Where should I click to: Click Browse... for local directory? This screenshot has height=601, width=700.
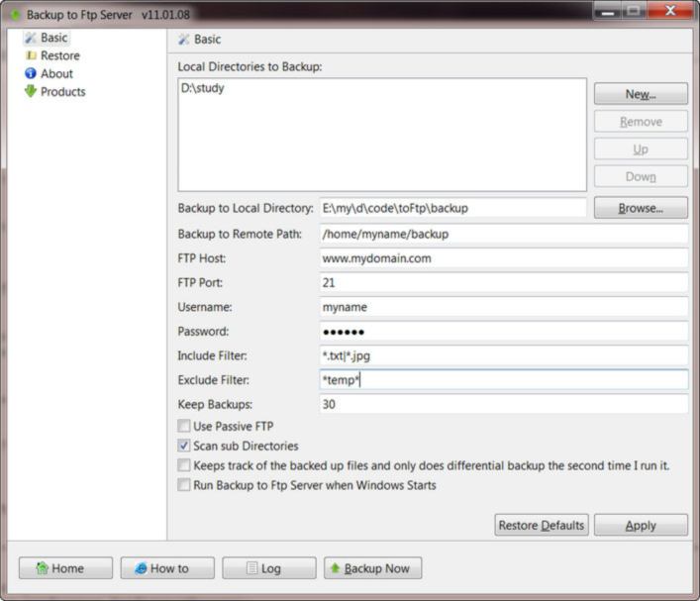pos(641,208)
